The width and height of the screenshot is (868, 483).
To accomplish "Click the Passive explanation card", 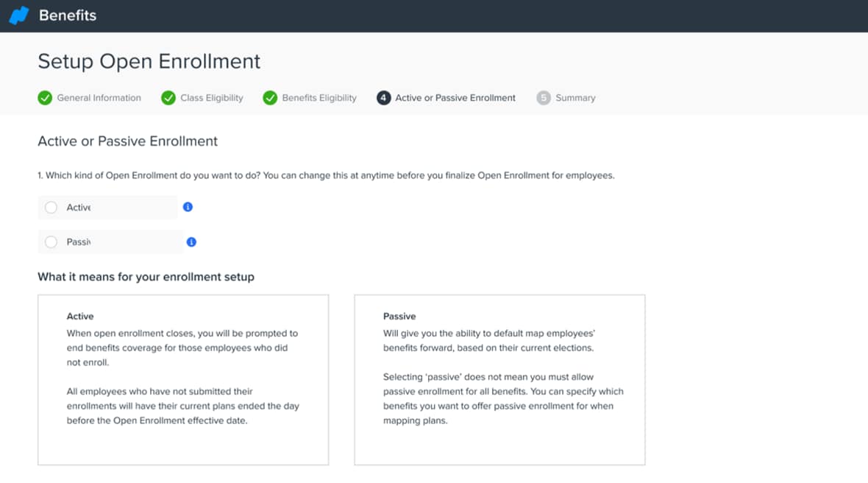I will [x=499, y=380].
